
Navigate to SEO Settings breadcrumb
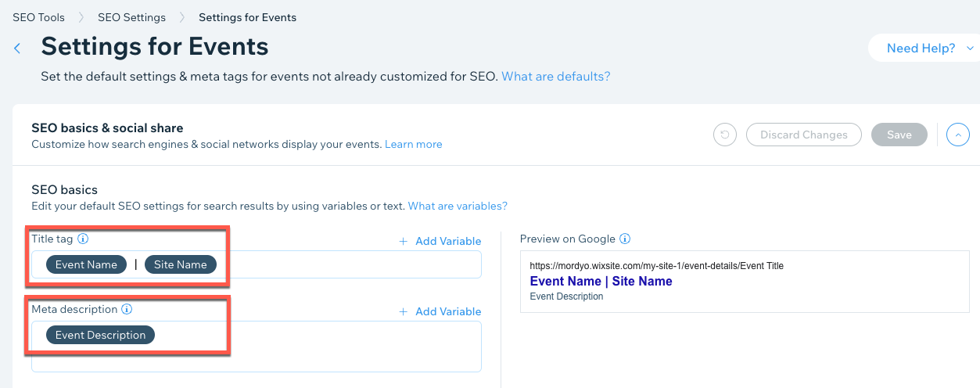coord(131,17)
